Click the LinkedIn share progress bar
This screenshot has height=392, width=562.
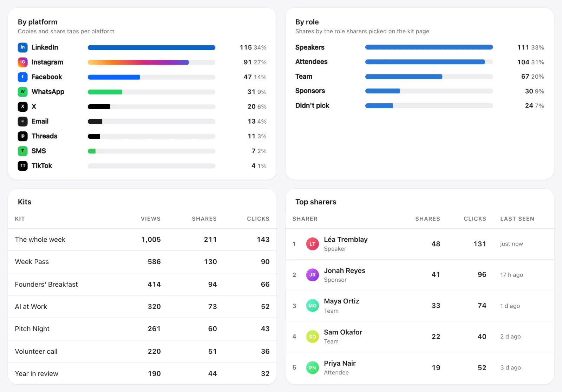[151, 47]
